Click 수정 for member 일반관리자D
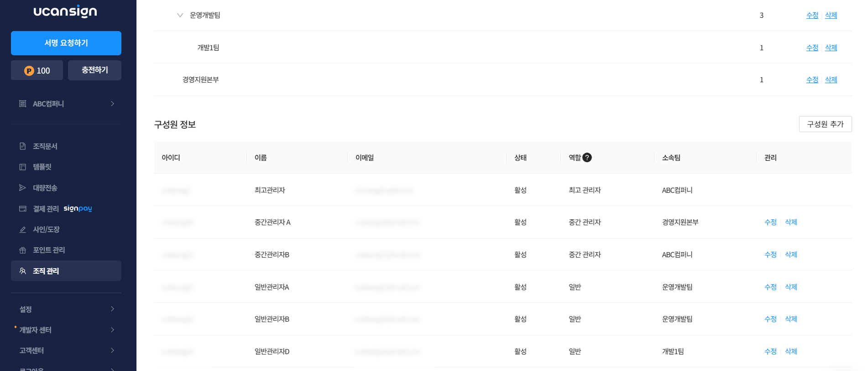Image resolution: width=868 pixels, height=371 pixels. click(770, 351)
